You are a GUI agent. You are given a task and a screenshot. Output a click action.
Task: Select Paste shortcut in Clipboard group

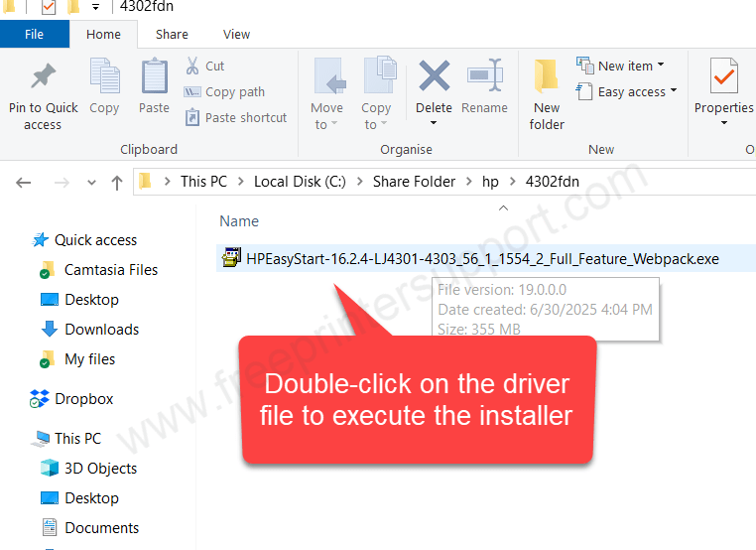236,118
